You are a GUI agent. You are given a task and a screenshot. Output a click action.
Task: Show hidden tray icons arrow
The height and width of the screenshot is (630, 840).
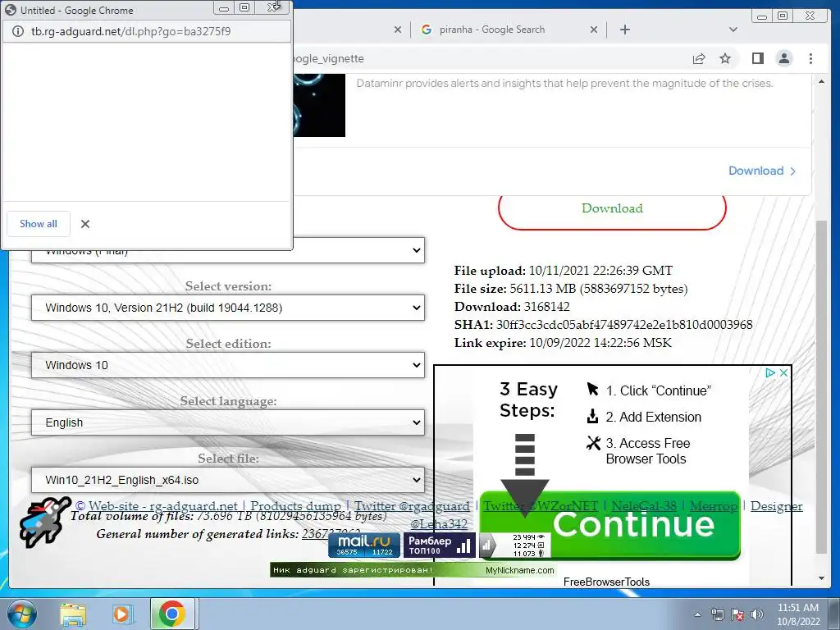[x=697, y=614]
